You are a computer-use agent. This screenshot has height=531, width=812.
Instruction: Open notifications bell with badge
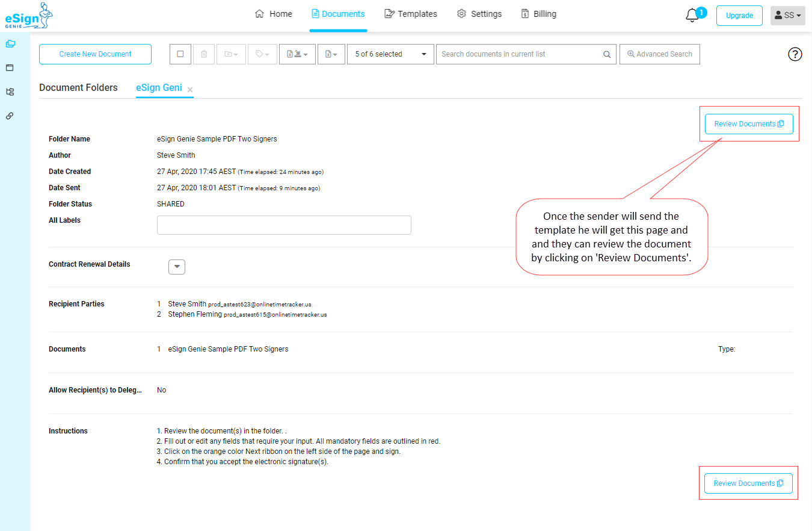(695, 14)
